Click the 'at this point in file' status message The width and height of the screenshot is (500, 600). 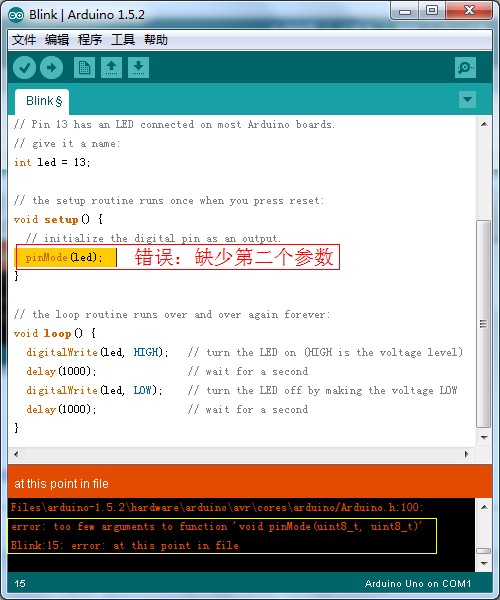(x=61, y=484)
